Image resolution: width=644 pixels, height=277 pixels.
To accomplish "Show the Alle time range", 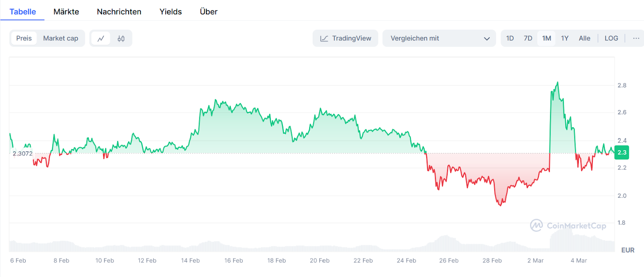I will coord(584,38).
